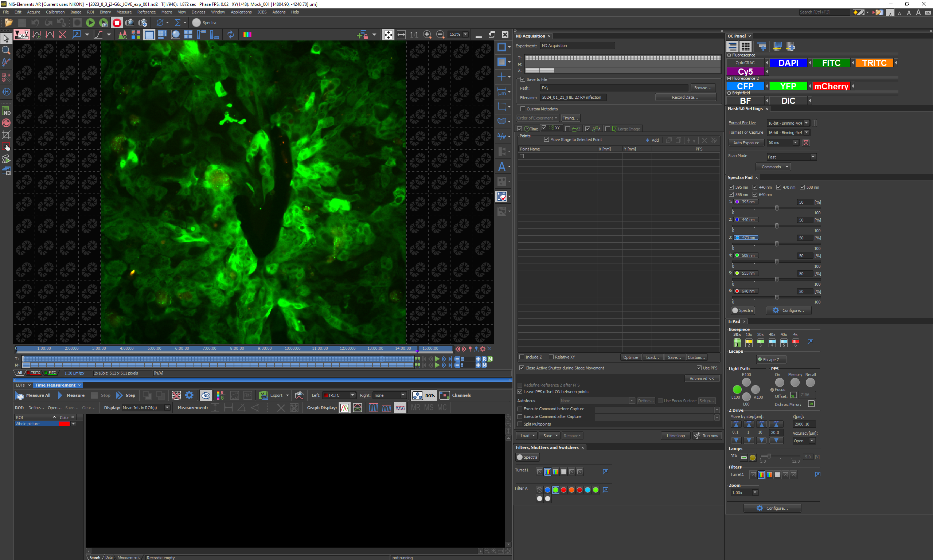Adjust the 470 nm intensity slider

click(776, 244)
